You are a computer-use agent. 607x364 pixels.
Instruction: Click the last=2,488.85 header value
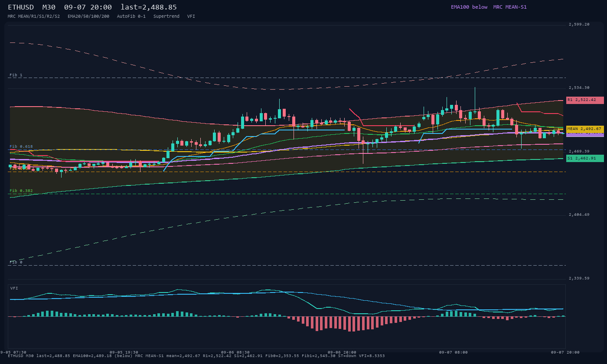point(149,7)
